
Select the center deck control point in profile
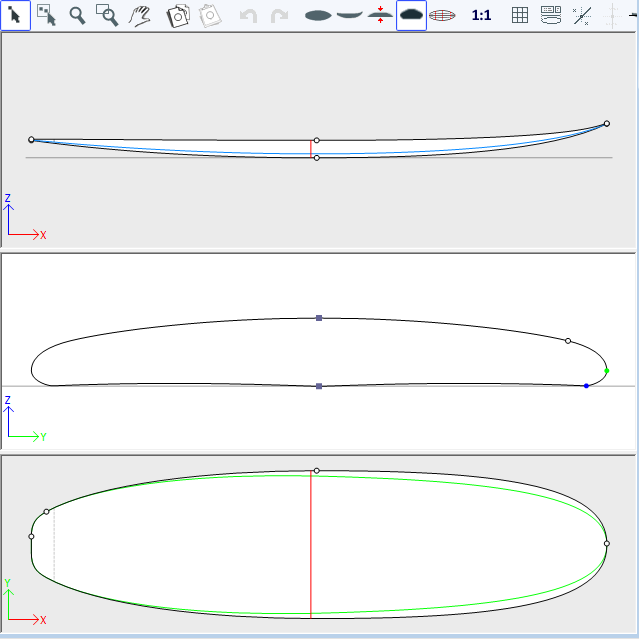(317, 140)
